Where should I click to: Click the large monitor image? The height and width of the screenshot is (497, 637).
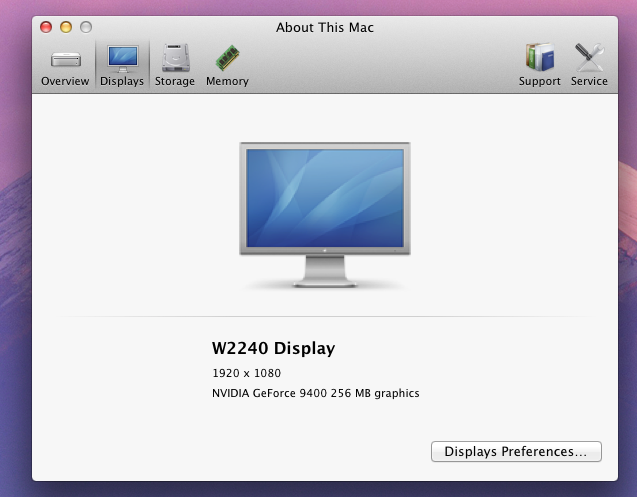pyautogui.click(x=325, y=215)
